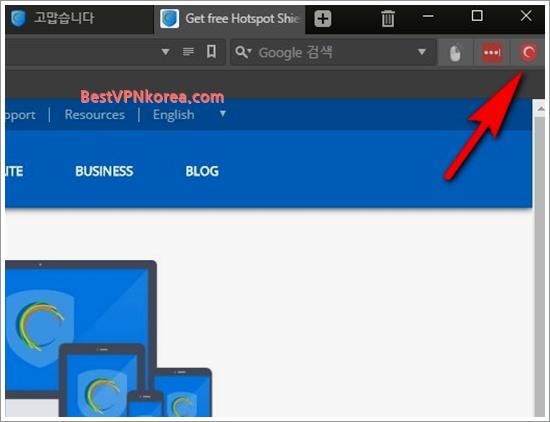The height and width of the screenshot is (422, 550).
Task: Click the red three-dots extension icon
Action: tap(492, 53)
